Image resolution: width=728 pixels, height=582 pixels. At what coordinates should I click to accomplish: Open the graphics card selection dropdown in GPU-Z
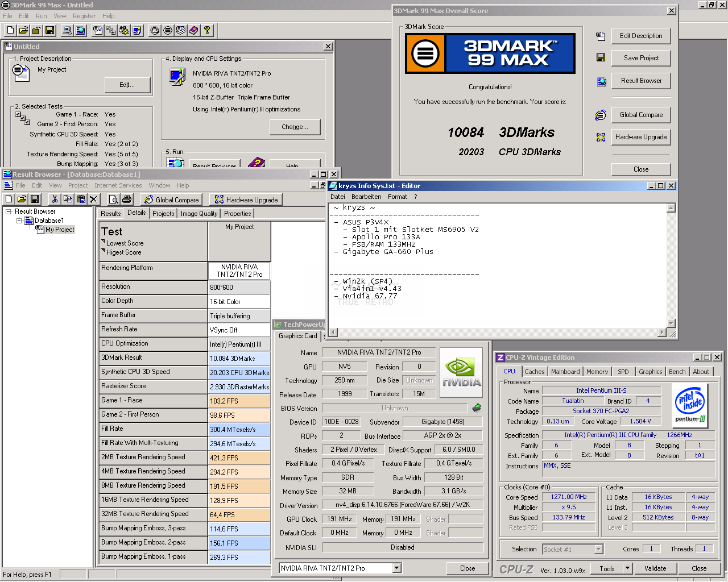pyautogui.click(x=397, y=568)
